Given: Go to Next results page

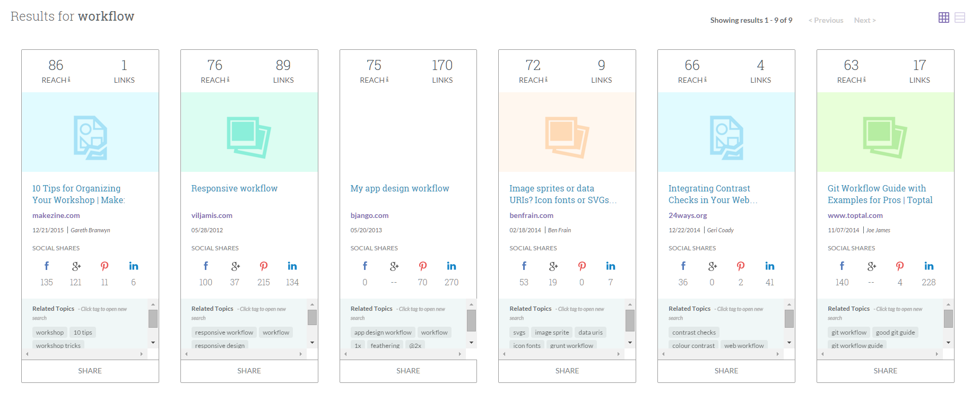Looking at the screenshot, I should [865, 20].
